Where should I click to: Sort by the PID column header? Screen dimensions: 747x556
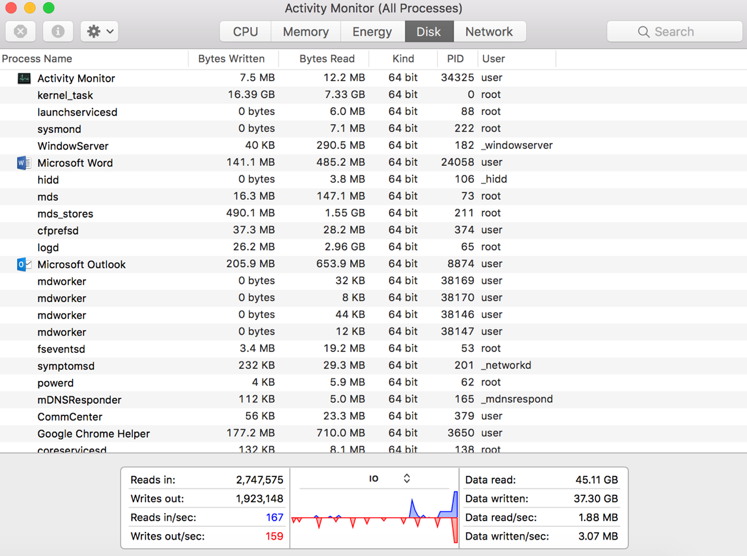(455, 59)
